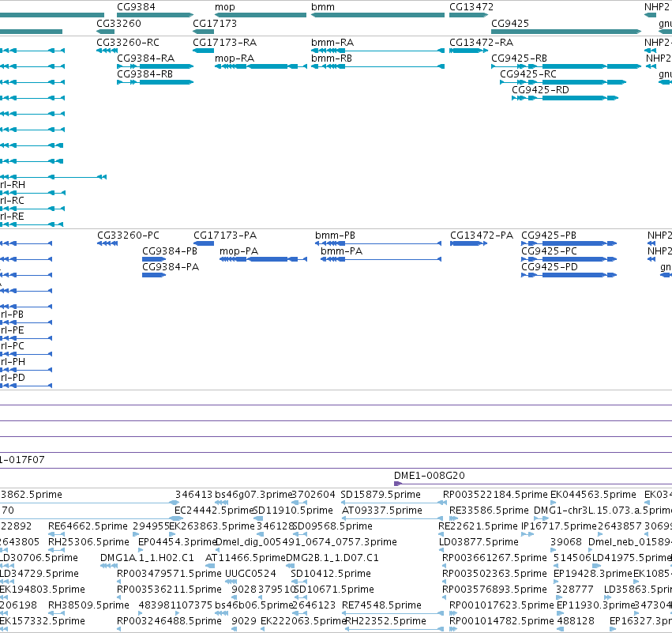Click EST label RE64662.5prime

tap(88, 526)
